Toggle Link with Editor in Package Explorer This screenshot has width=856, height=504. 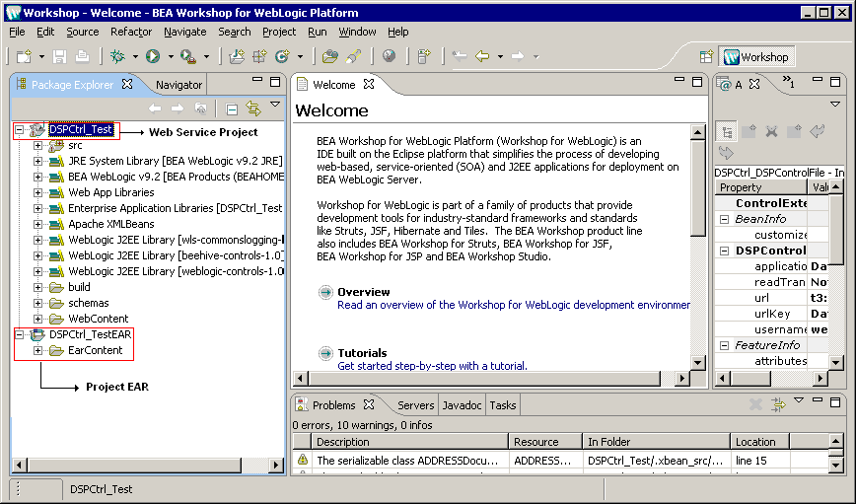tap(253, 108)
